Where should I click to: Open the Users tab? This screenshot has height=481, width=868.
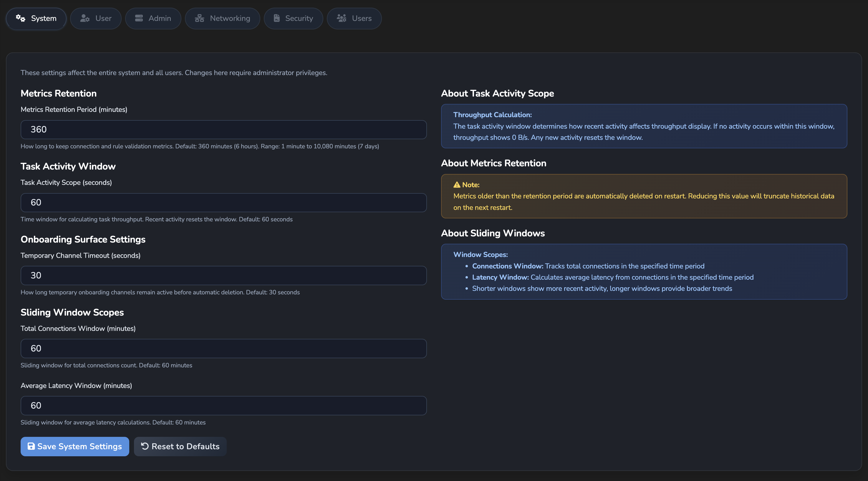[354, 19]
